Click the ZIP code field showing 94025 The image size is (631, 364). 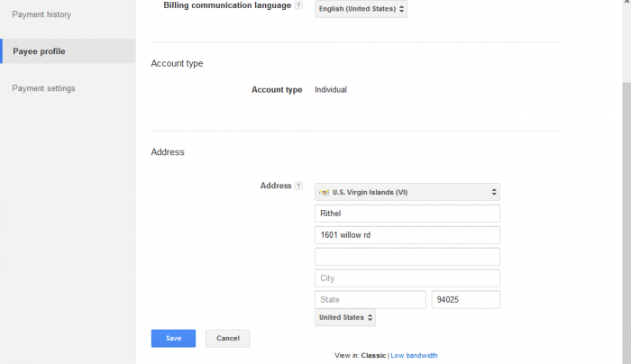[x=465, y=299]
